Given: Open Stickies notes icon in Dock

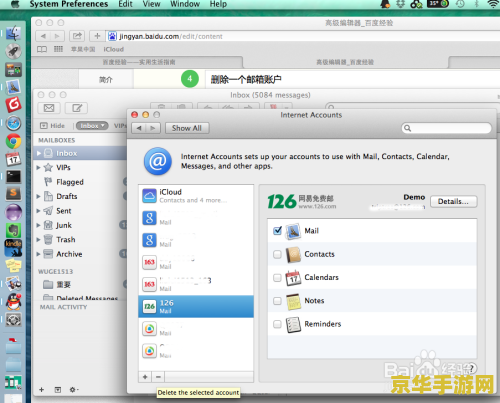Looking at the screenshot, I should coord(13,266).
